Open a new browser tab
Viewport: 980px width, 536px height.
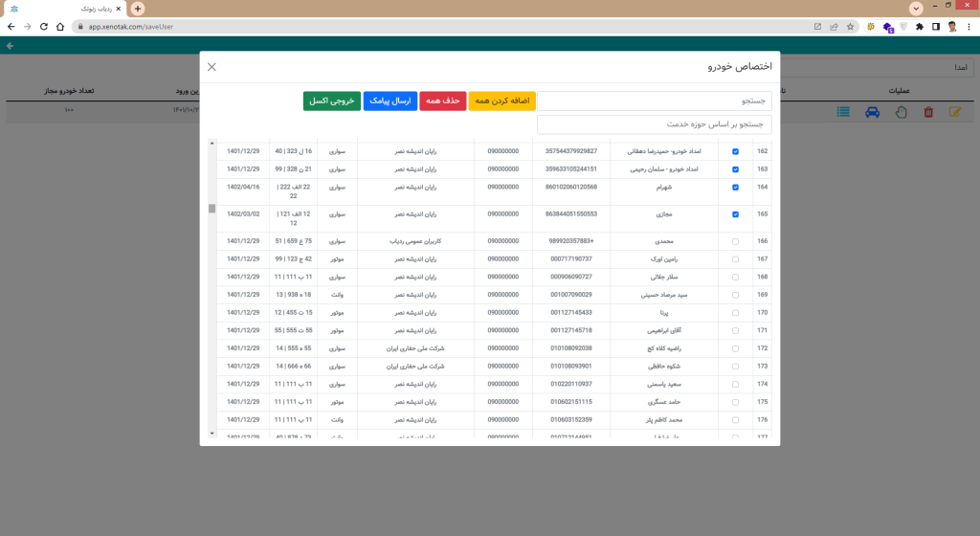[138, 9]
